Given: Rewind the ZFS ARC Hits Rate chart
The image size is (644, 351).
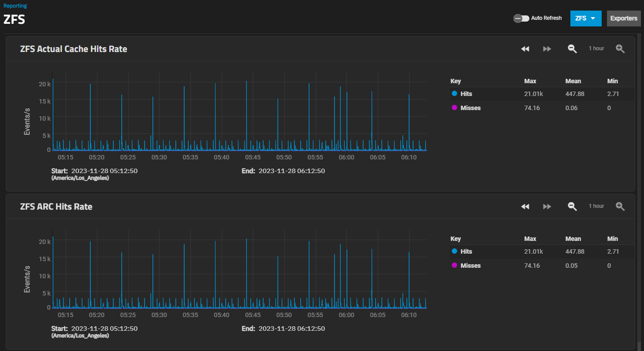Looking at the screenshot, I should [x=525, y=207].
